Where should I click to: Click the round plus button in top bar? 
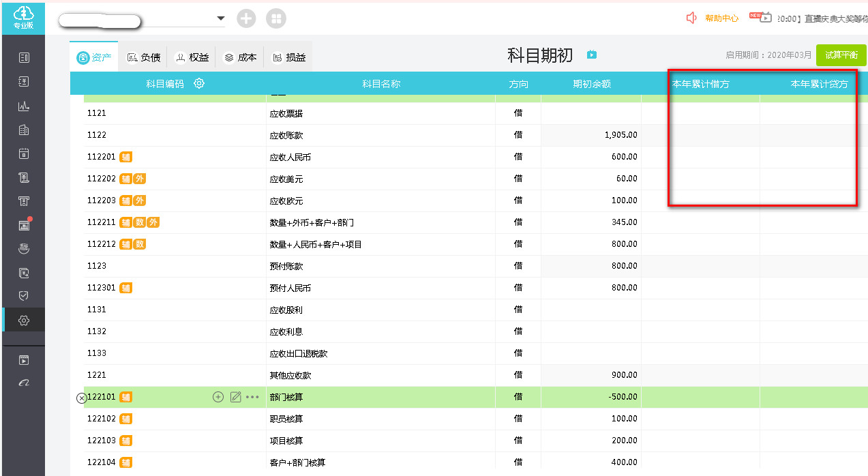tap(246, 18)
